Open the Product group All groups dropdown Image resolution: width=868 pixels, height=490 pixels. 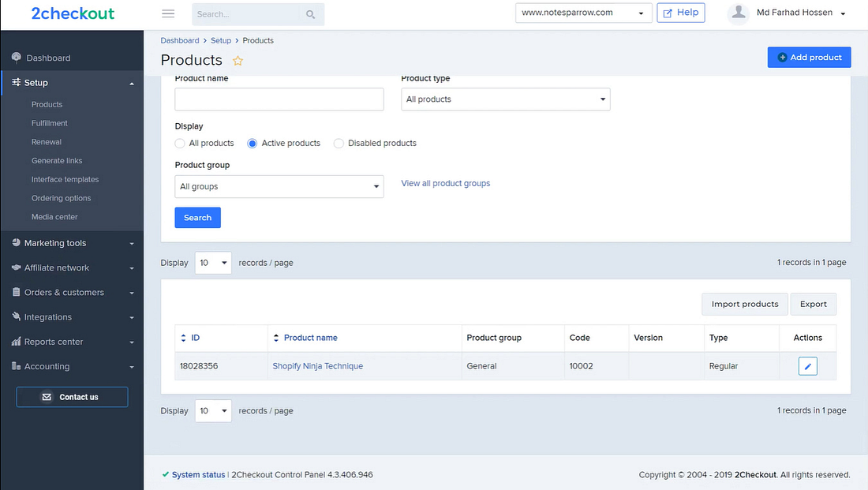pos(279,186)
